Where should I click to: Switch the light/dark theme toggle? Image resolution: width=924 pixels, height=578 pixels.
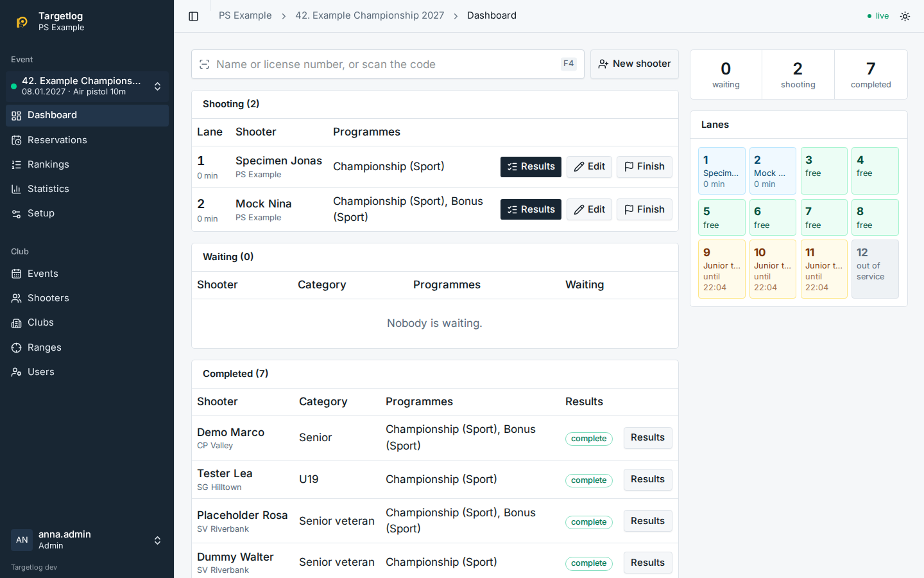(x=905, y=16)
